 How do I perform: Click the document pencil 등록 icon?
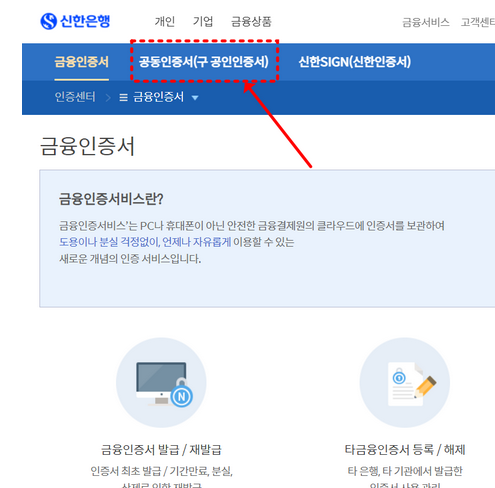(405, 383)
